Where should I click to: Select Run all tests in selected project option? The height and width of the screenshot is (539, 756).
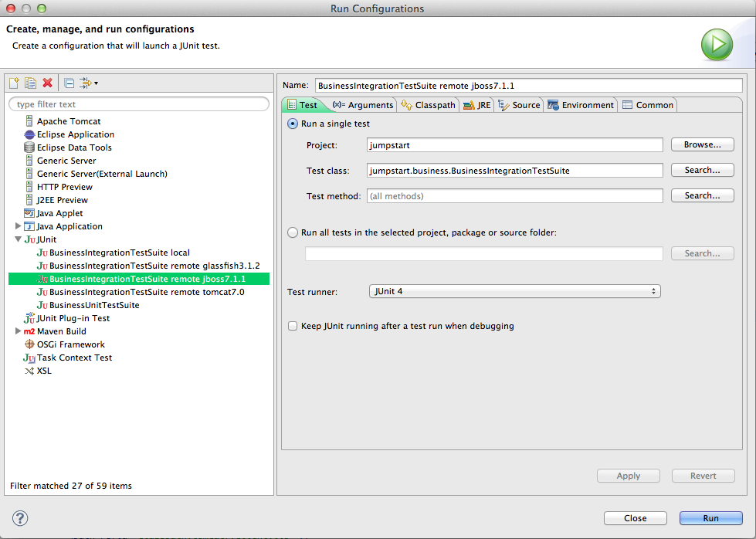(x=293, y=232)
